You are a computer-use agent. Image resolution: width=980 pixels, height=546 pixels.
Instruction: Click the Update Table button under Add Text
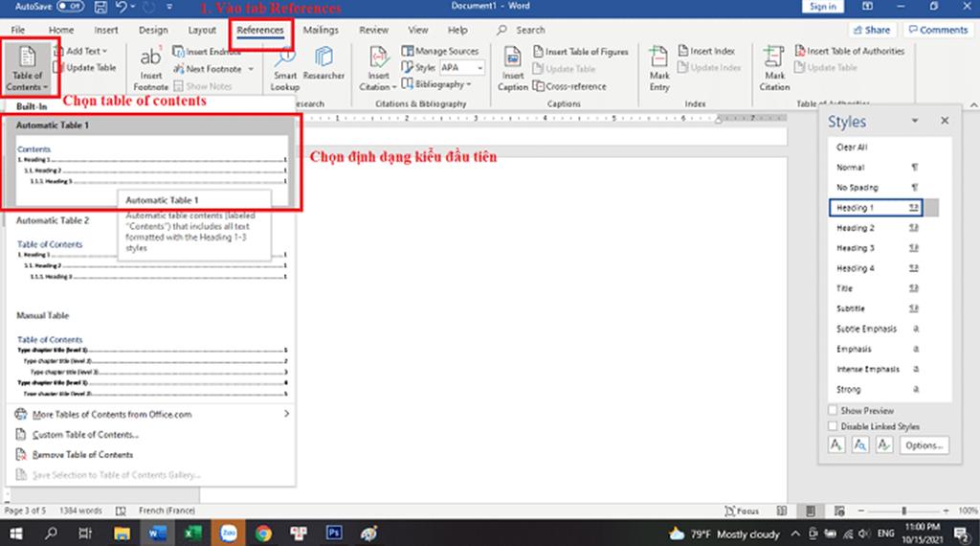[85, 68]
